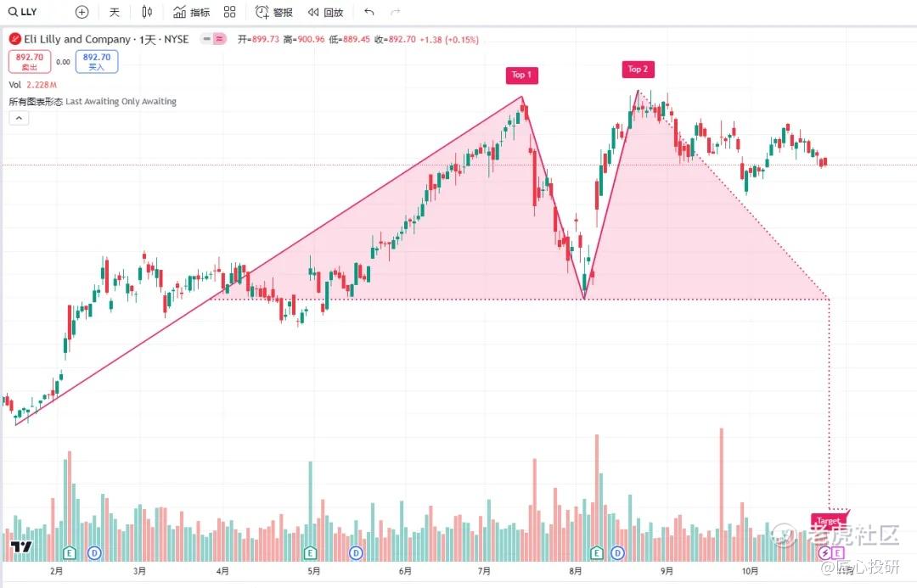Click the TradingView logo icon

[21, 547]
